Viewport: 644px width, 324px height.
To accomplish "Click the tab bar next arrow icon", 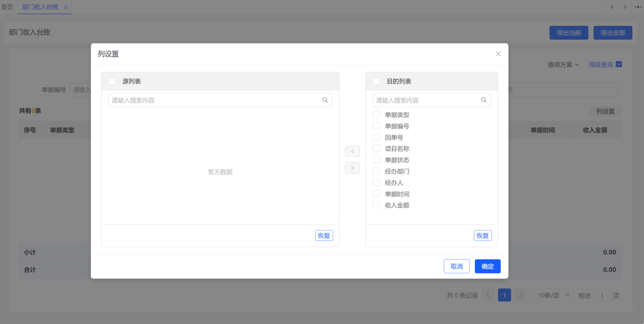I will click(625, 7).
